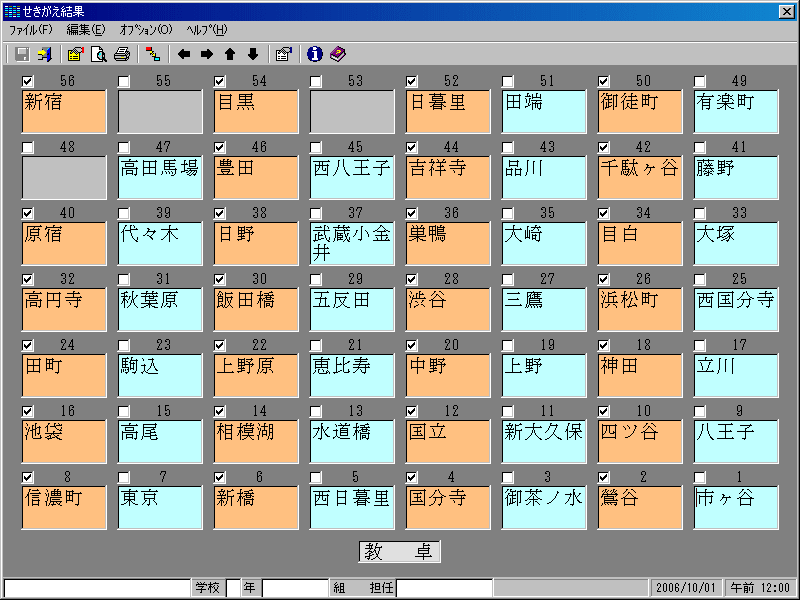Click the time 午前 12:00 in status bar
This screenshot has width=800, height=600.
coord(760,587)
